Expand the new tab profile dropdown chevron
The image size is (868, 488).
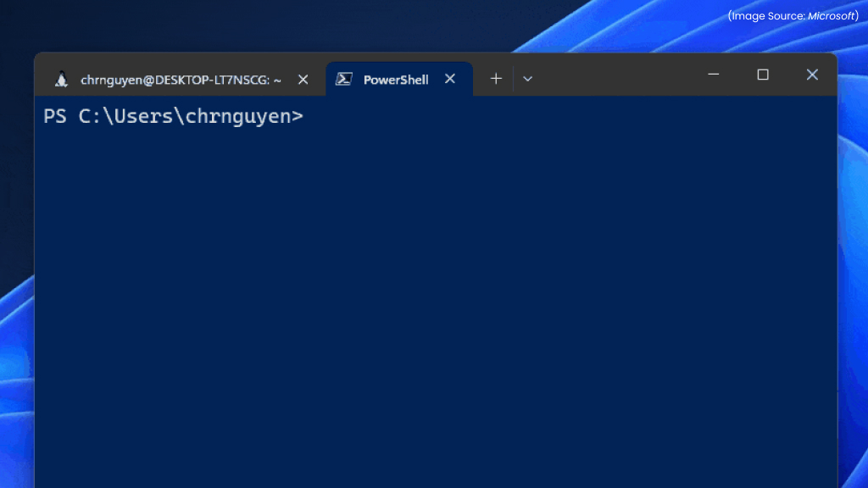pos(527,79)
